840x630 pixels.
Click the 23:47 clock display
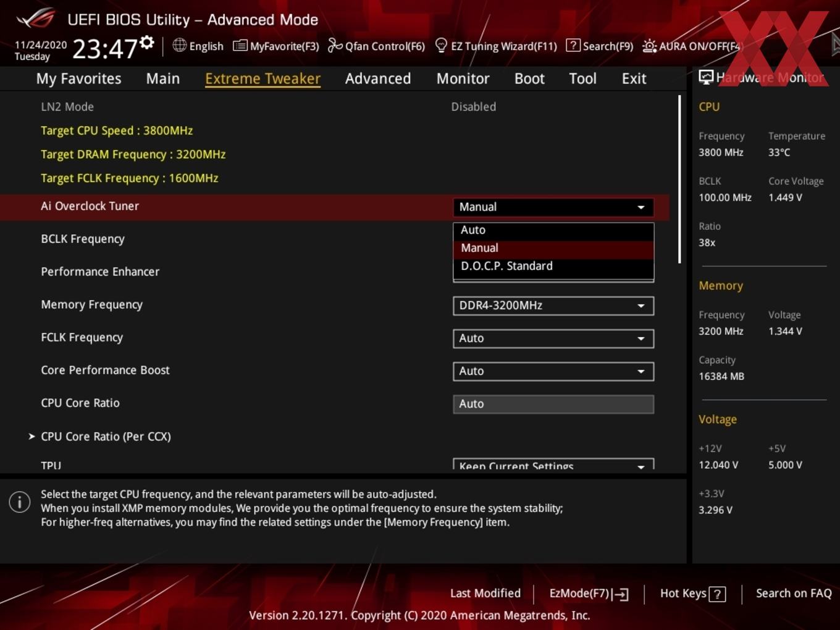104,48
